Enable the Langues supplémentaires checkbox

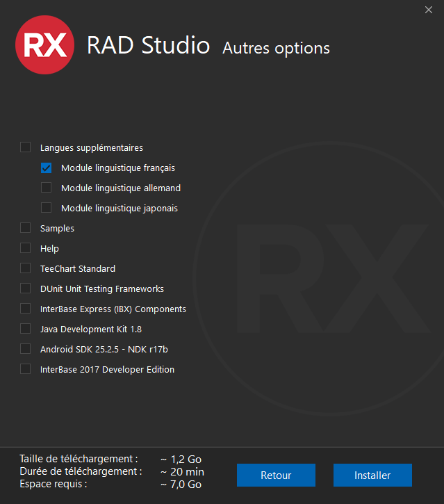26,147
